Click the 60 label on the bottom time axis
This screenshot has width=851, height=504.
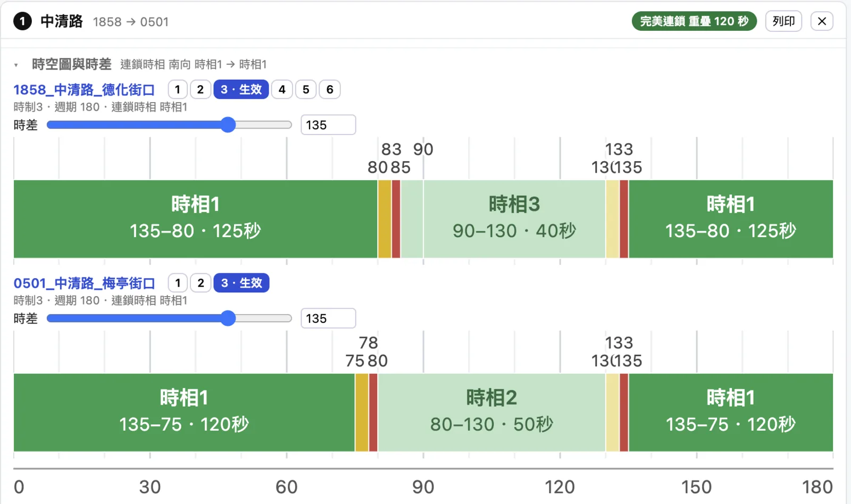click(287, 487)
